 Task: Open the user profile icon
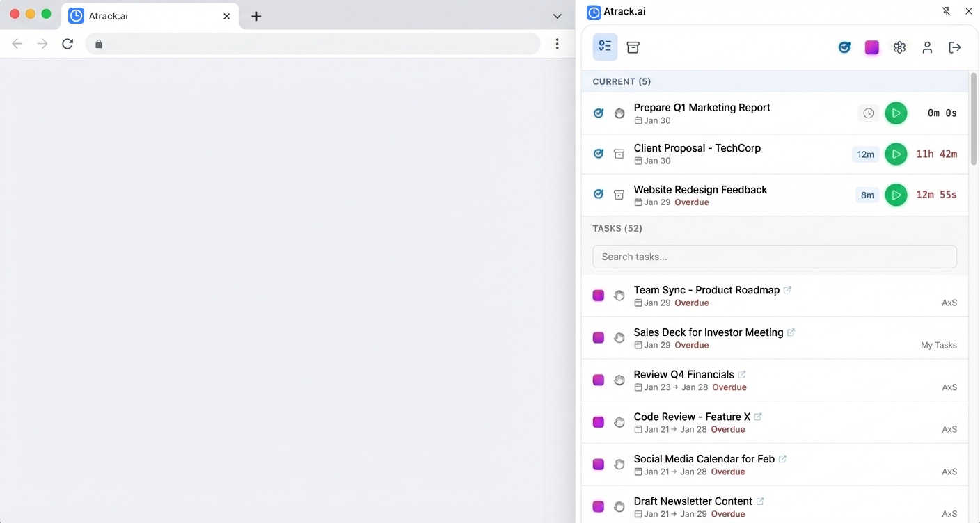(927, 47)
